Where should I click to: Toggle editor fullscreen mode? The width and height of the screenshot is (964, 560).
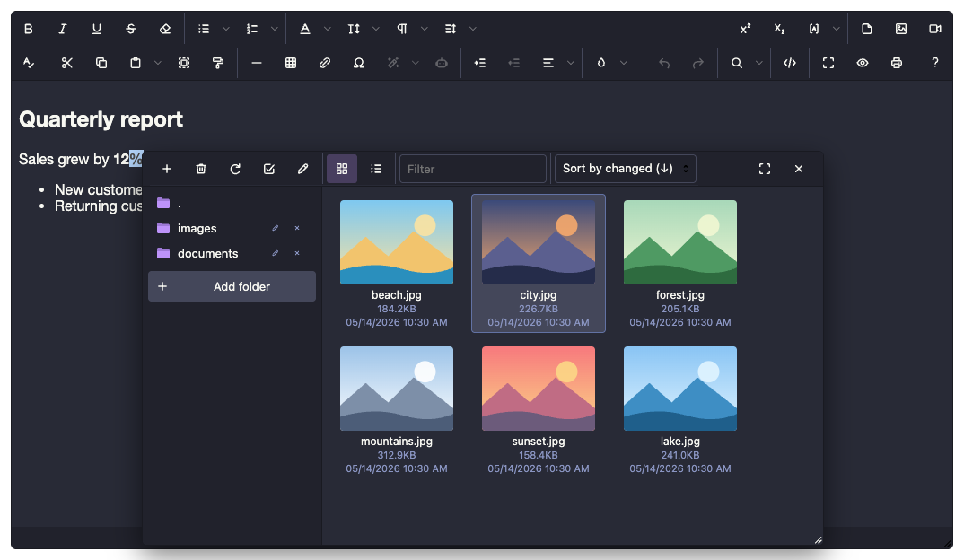click(828, 63)
